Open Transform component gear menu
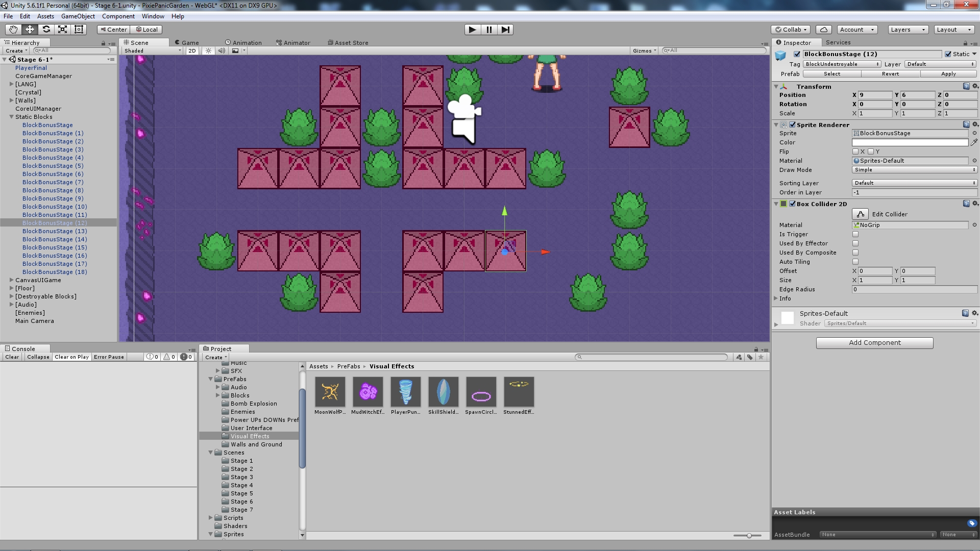Viewport: 980px width, 551px height. (975, 86)
